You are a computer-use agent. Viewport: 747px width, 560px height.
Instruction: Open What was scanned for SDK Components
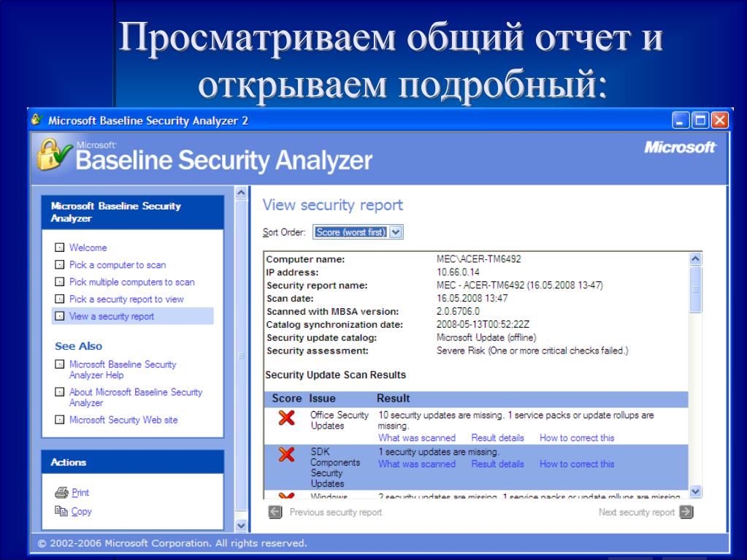[x=417, y=464]
